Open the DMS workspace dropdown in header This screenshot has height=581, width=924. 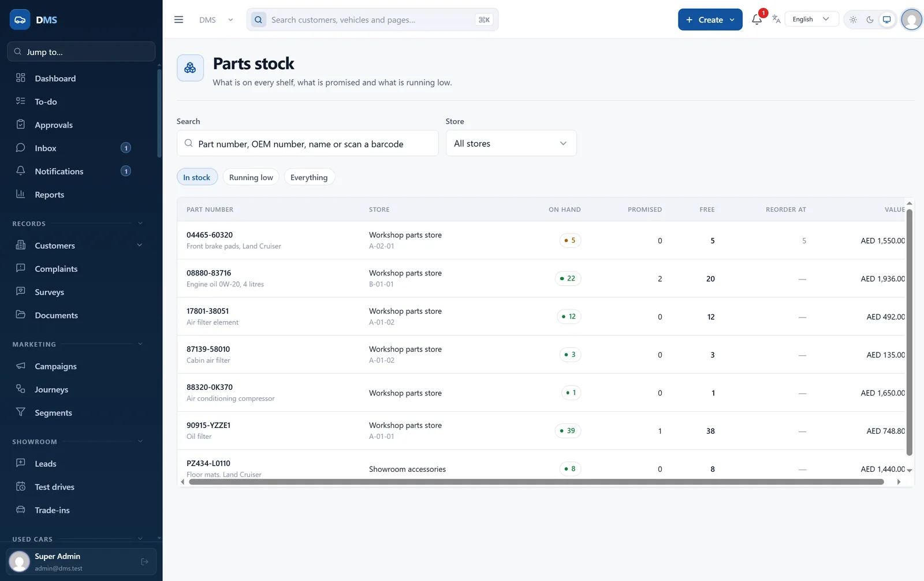[x=216, y=20]
